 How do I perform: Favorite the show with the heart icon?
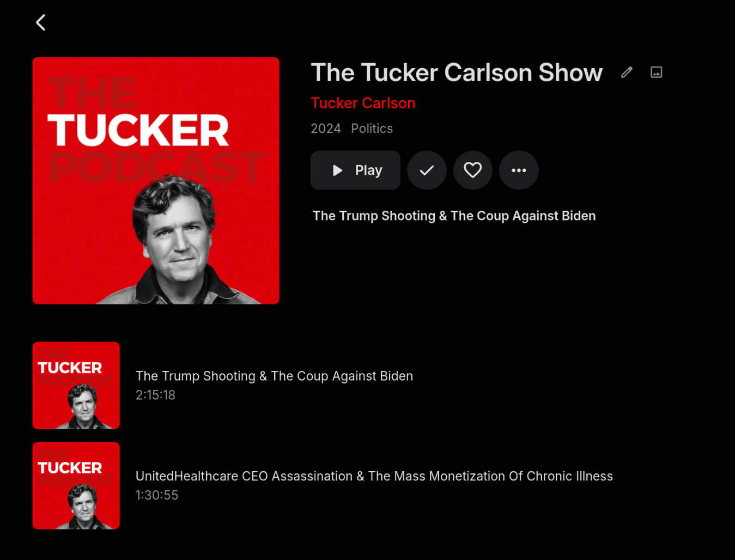[472, 170]
